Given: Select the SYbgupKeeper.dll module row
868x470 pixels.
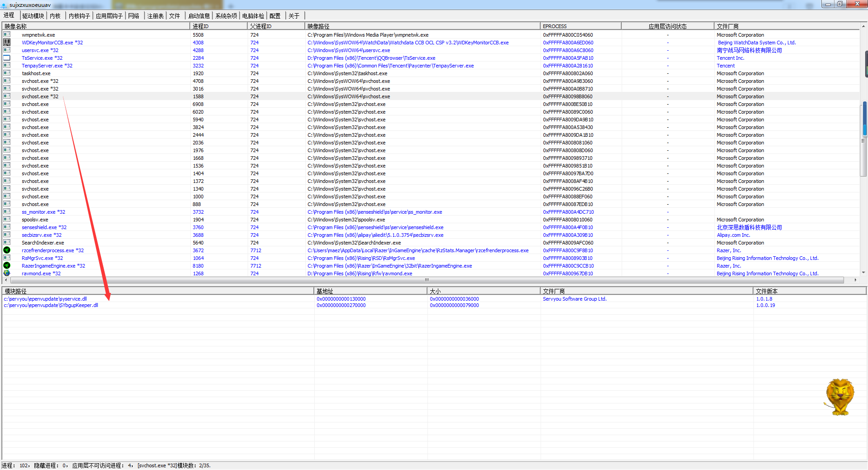Looking at the screenshot, I should pos(434,305).
